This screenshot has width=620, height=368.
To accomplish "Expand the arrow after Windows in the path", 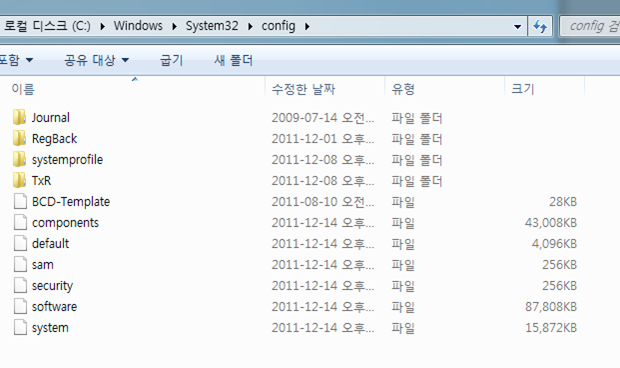I will tap(174, 26).
